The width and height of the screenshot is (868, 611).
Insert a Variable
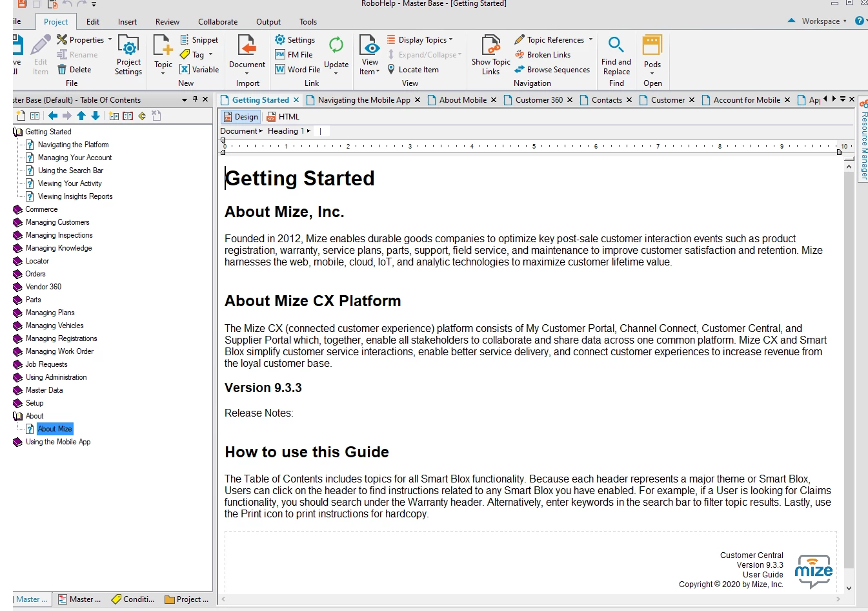click(199, 70)
